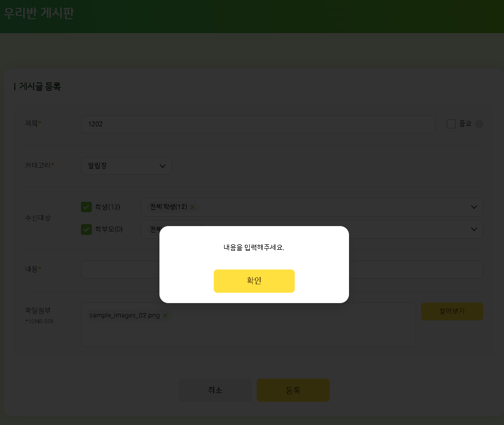Click the 취소 cancel button
The width and height of the screenshot is (504, 425).
[x=215, y=390]
